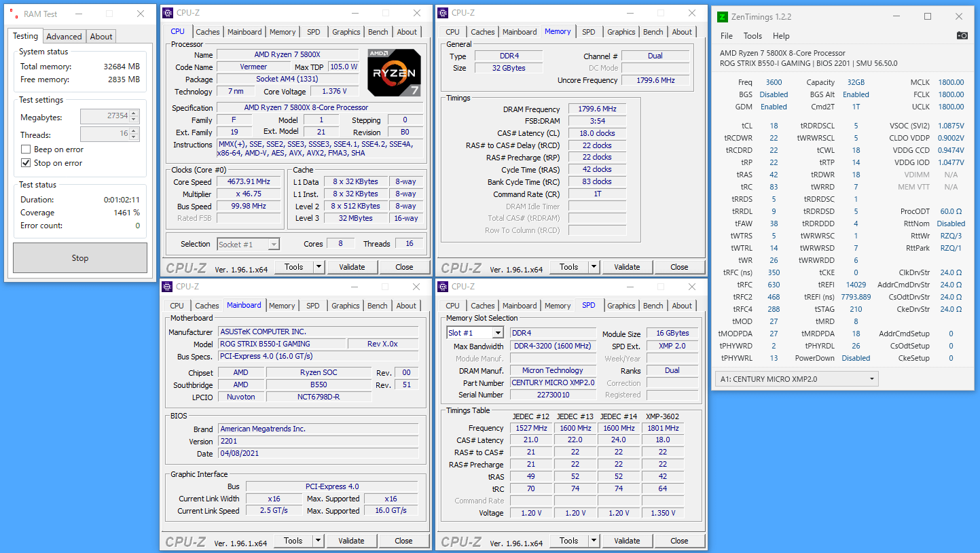Click the LPCIO NCT6798D-R field
This screenshot has width=980, height=553.
[x=319, y=397]
